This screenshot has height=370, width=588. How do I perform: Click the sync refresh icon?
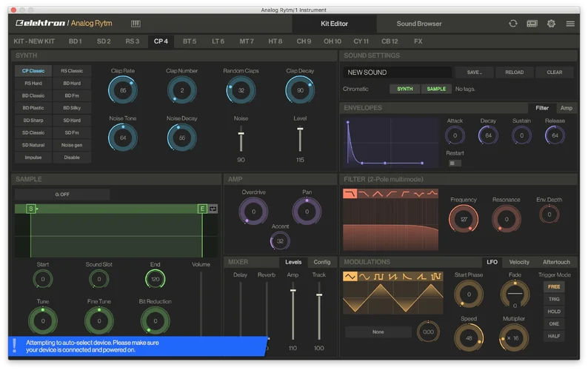tap(512, 24)
